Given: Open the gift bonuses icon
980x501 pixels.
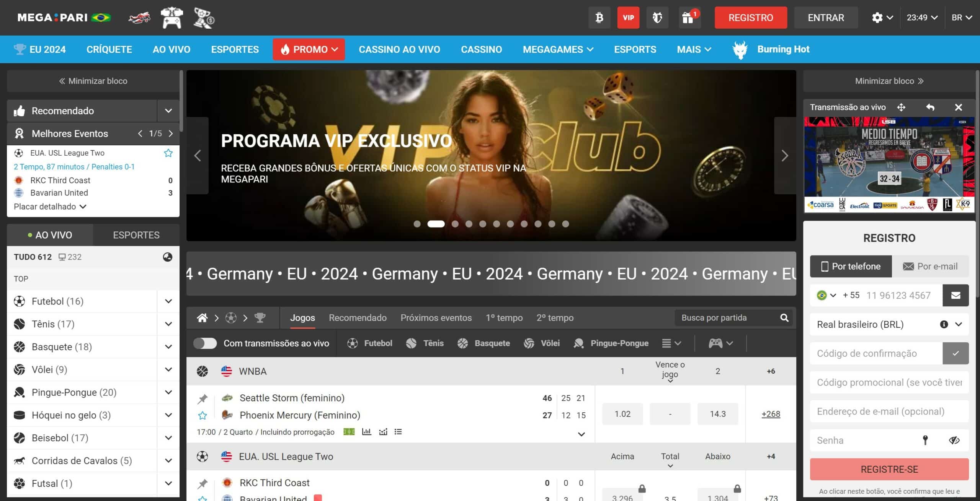Looking at the screenshot, I should click(689, 18).
